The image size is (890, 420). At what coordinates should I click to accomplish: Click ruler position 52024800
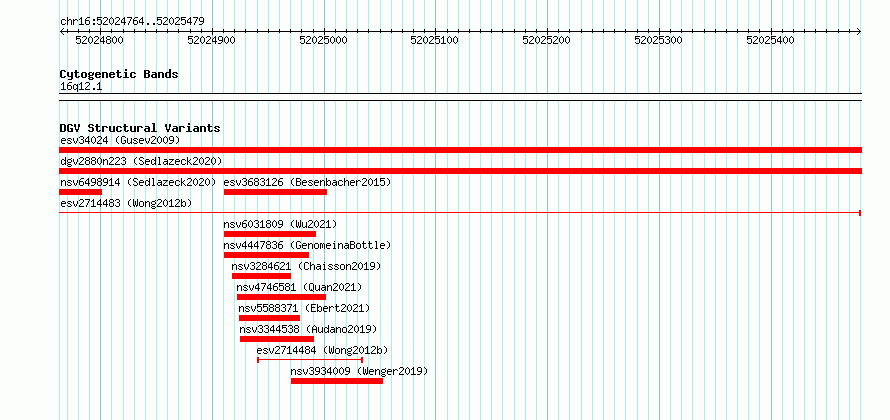tap(99, 40)
